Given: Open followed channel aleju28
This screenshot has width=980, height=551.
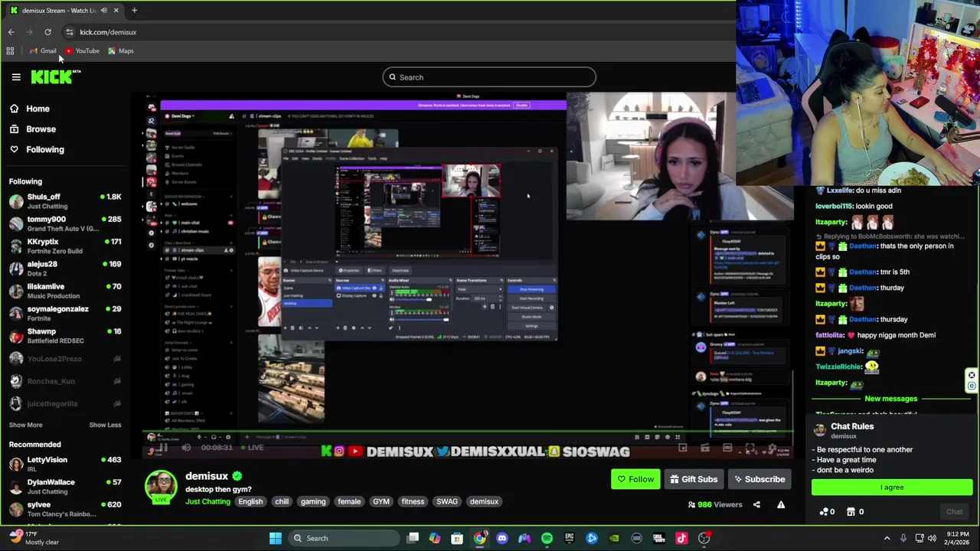Looking at the screenshot, I should (x=64, y=269).
